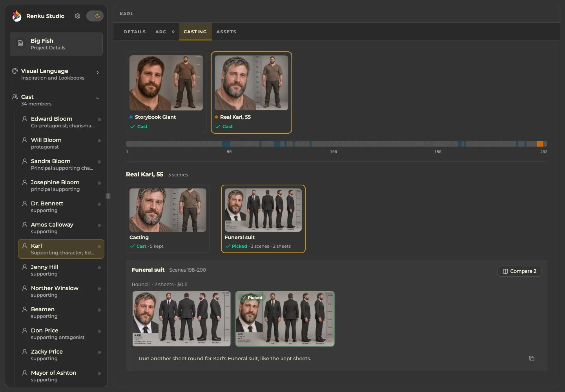Click the person icon beside Don Price
Screen dimensions: 565x392
25,330
